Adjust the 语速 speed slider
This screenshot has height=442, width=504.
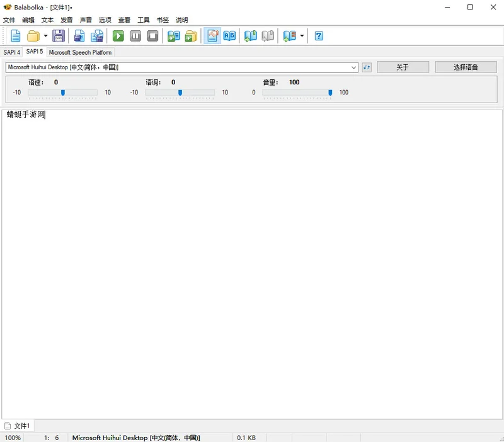point(62,93)
